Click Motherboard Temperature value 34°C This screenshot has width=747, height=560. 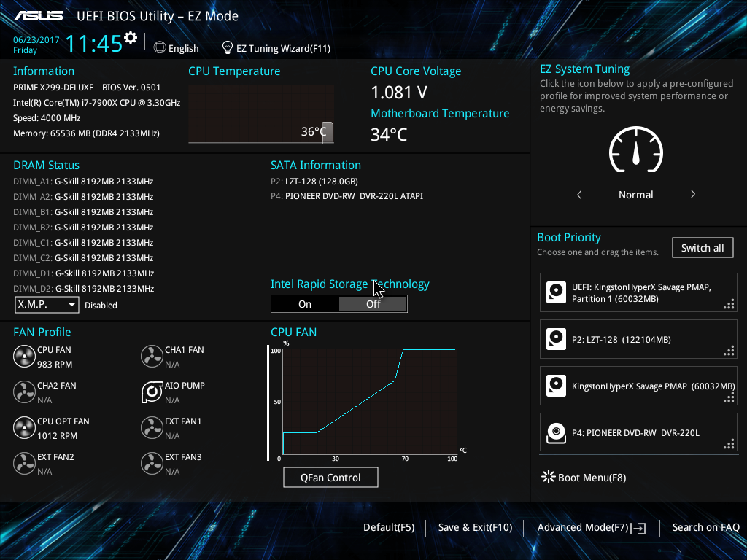click(389, 135)
